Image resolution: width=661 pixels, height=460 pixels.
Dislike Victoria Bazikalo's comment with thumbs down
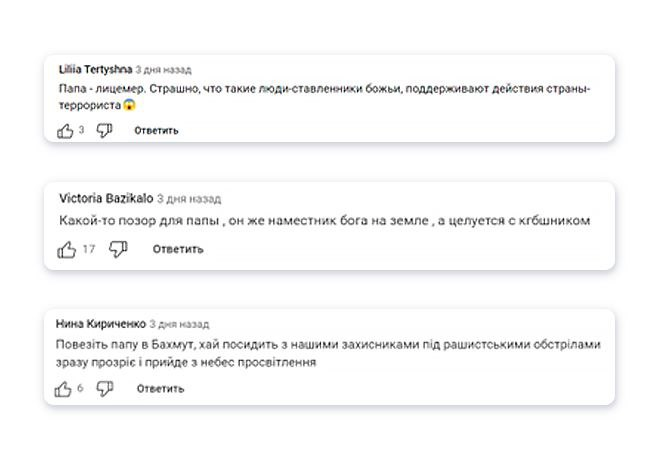[x=118, y=250]
